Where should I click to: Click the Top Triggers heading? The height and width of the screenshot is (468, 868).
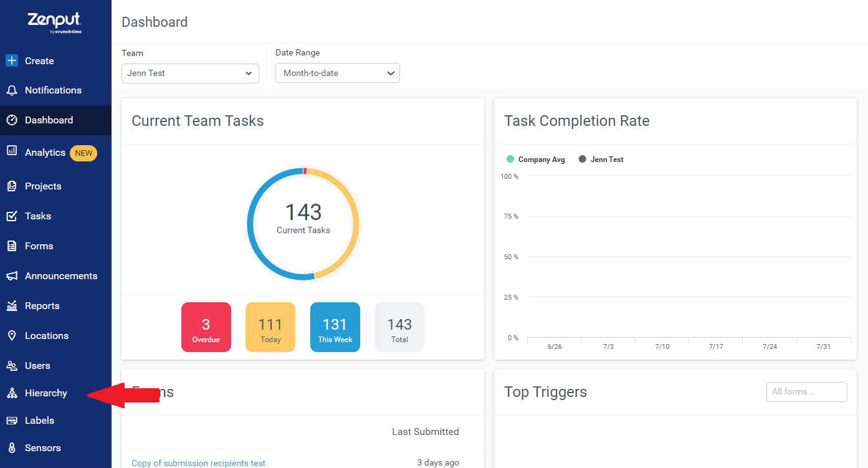coord(545,392)
